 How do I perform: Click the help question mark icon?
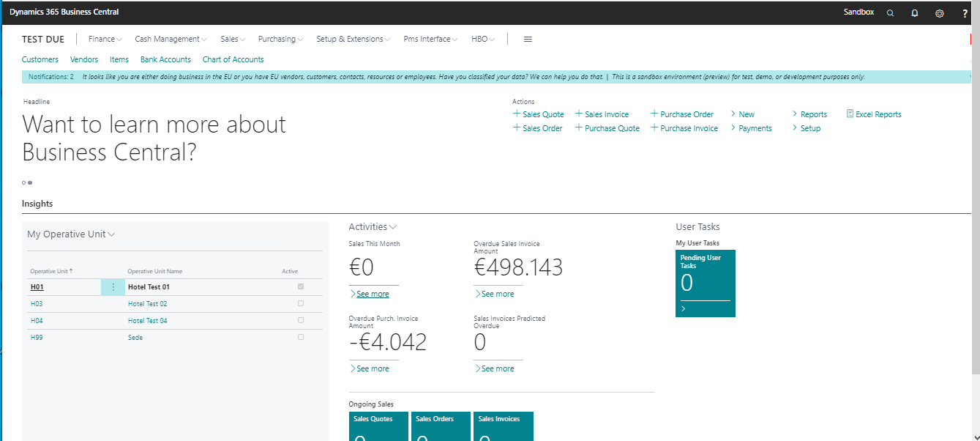(x=965, y=13)
